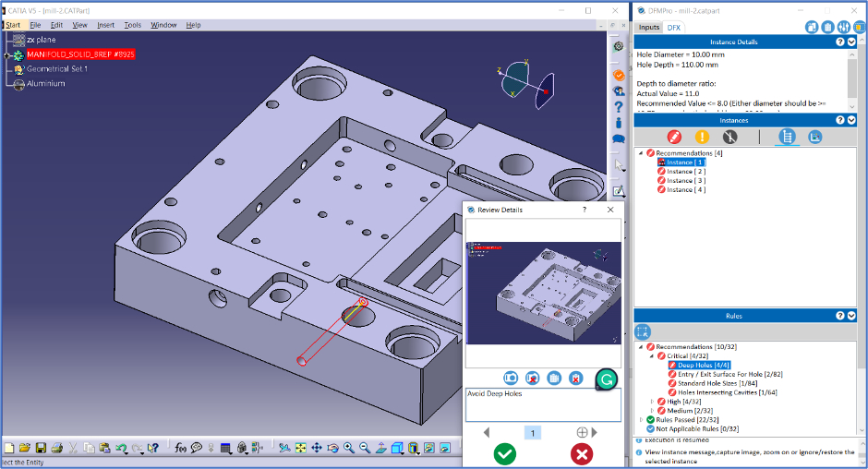Click the Avoid Deep Holes comment field
This screenshot has height=469, width=868.
pyautogui.click(x=543, y=404)
